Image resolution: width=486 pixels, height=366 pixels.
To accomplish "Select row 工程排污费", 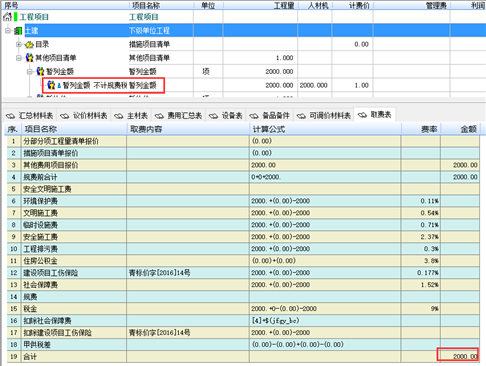I will tap(243, 249).
